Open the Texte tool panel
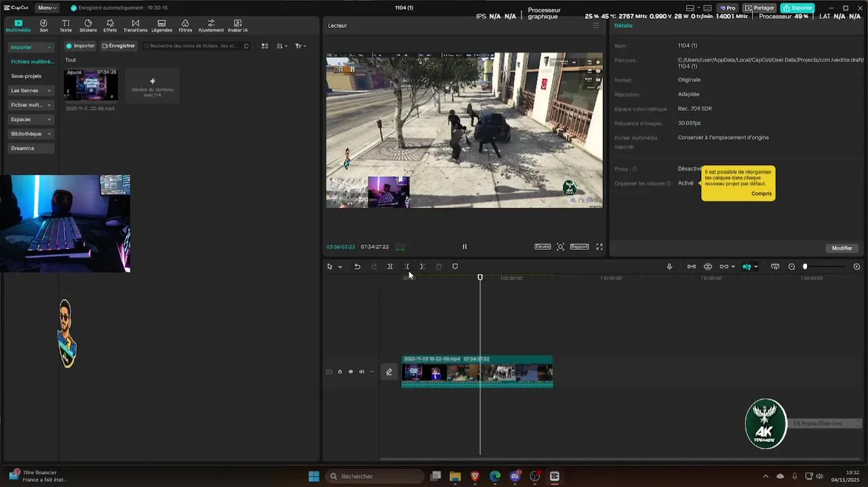868x487 pixels. pyautogui.click(x=66, y=26)
